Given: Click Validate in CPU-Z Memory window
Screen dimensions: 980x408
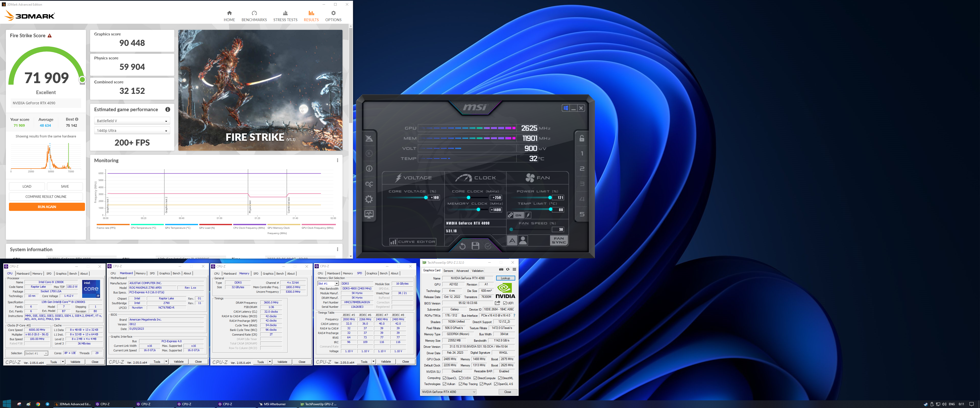Looking at the screenshot, I should click(x=282, y=362).
